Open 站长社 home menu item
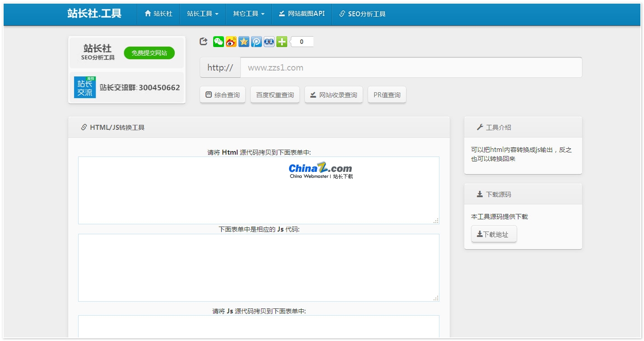Image resolution: width=644 pixels, height=341 pixels. [x=159, y=14]
